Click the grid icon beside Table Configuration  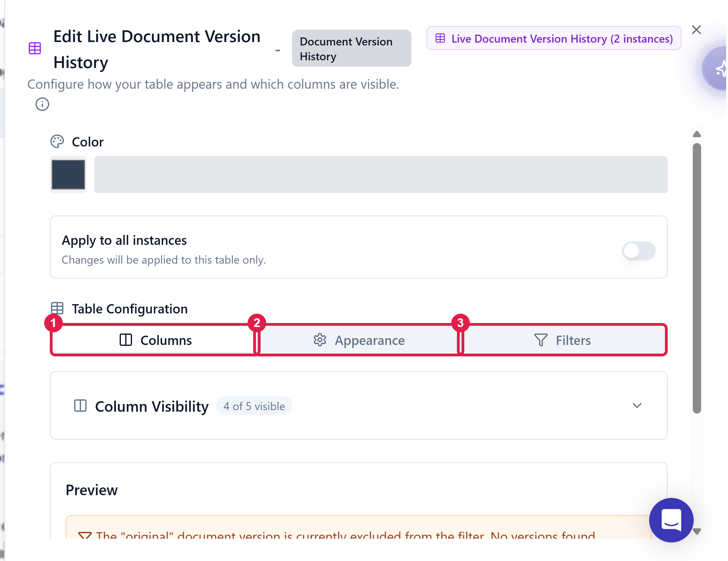pyautogui.click(x=57, y=308)
